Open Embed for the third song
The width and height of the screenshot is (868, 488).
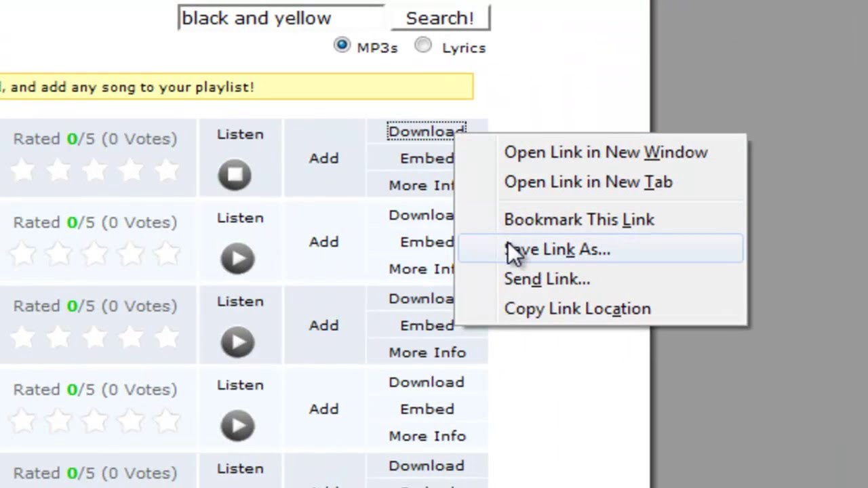[427, 325]
